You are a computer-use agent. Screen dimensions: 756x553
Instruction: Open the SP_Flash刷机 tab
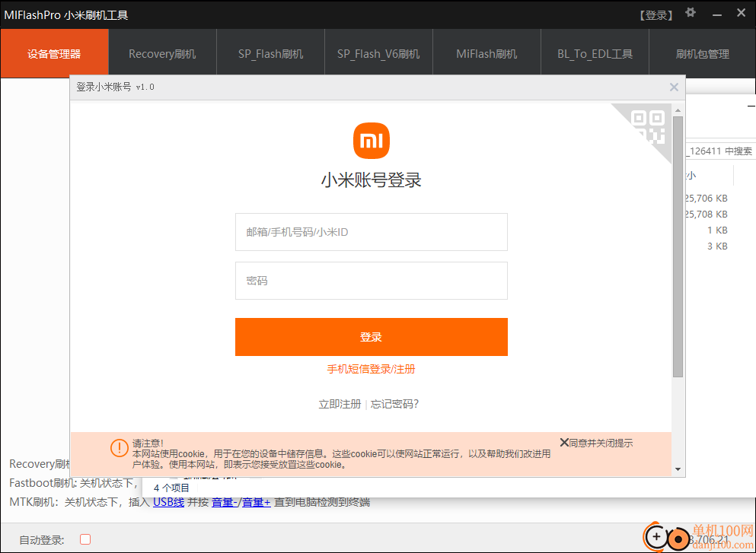point(270,53)
